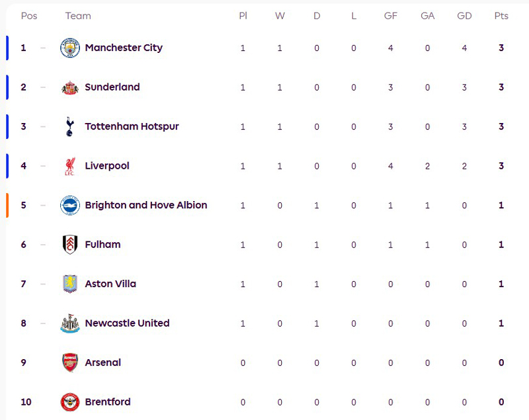
Task: Click the Fulham club crest
Action: coord(69,245)
